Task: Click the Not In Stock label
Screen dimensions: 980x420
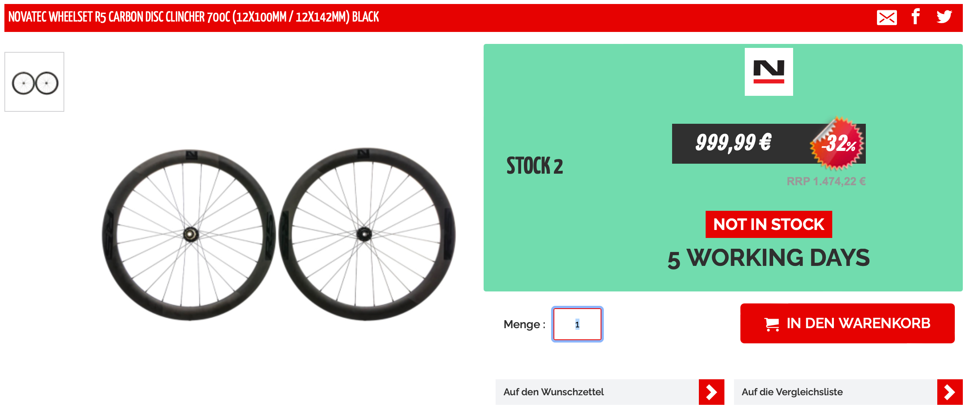Action: click(768, 224)
